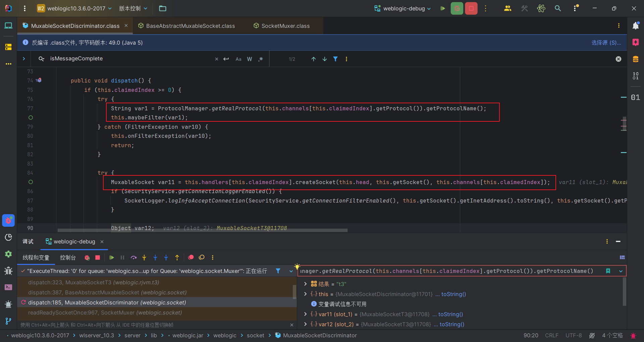Viewport: 644px width, 342px height.
Task: Expand the ExecuteThread selection dropdown
Action: click(x=291, y=271)
